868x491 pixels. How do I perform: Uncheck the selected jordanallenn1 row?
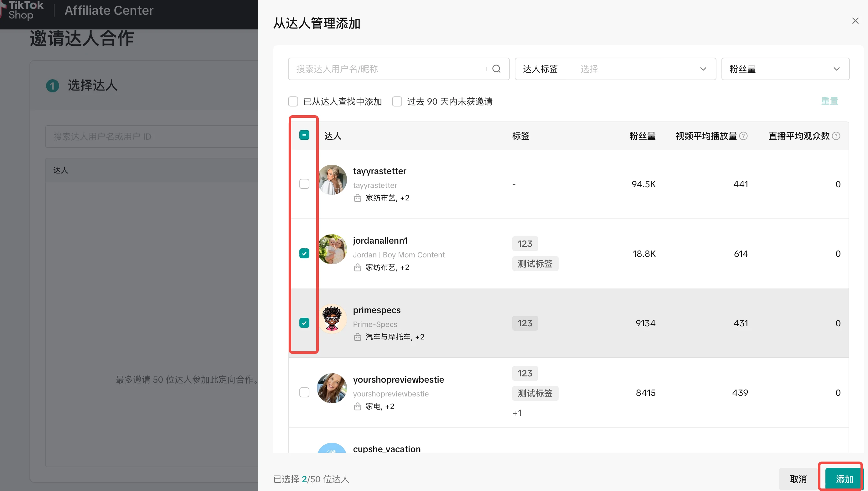click(x=304, y=253)
